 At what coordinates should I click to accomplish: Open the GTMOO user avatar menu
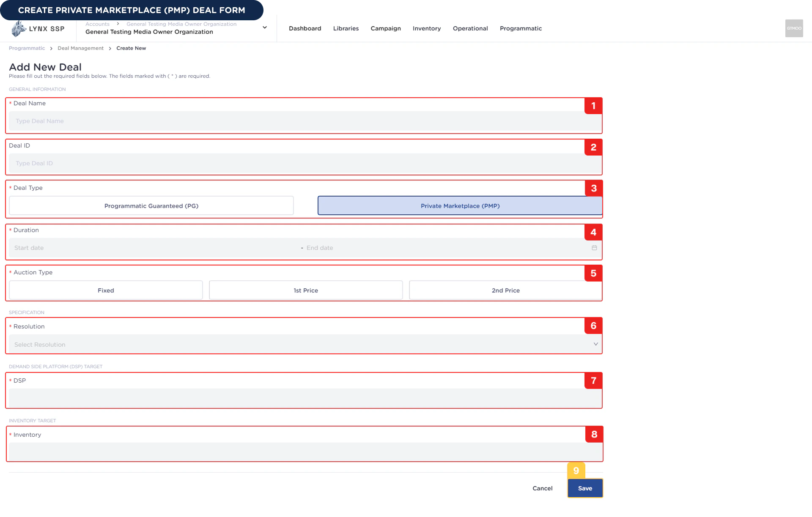click(794, 28)
